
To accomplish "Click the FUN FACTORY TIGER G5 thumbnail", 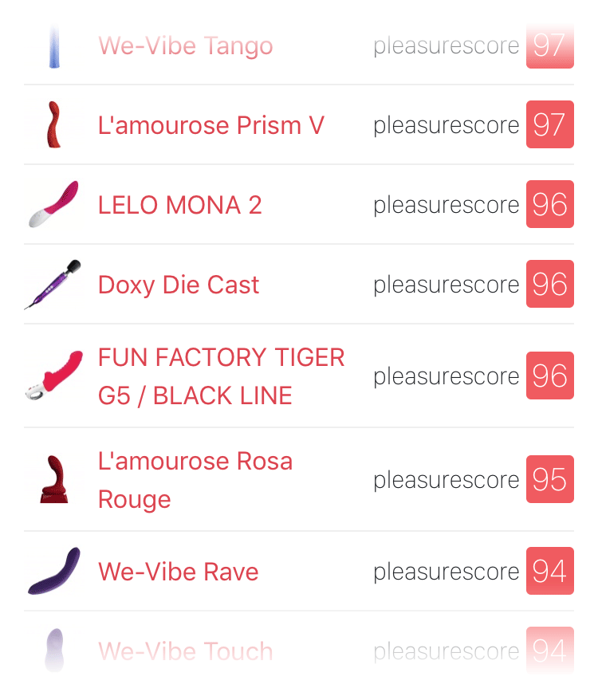I will point(54,376).
